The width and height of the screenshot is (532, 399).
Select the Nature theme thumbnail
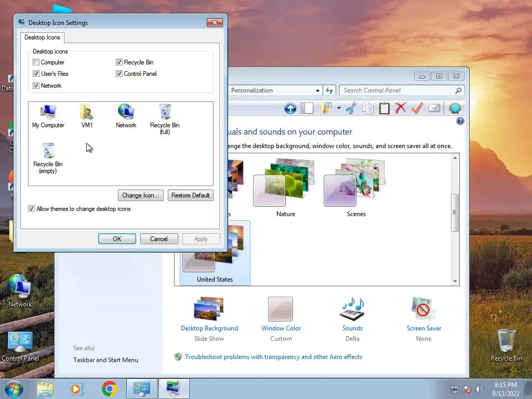click(x=284, y=187)
